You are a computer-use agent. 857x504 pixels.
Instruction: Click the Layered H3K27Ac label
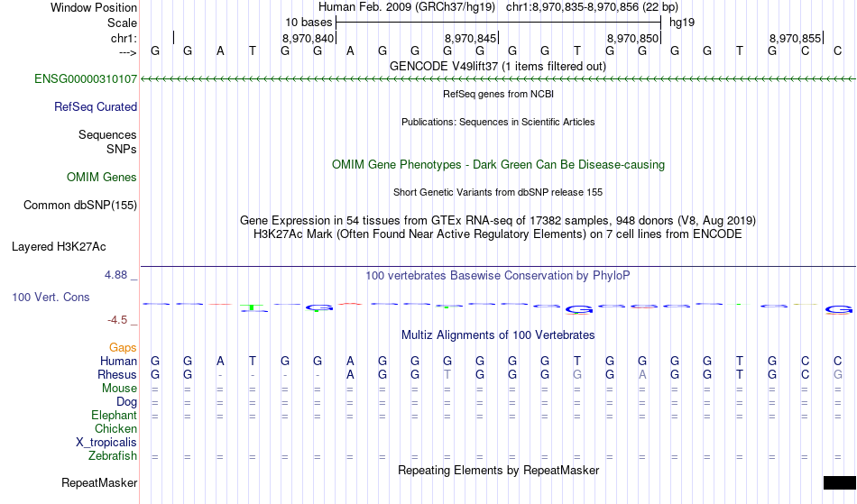pos(59,247)
